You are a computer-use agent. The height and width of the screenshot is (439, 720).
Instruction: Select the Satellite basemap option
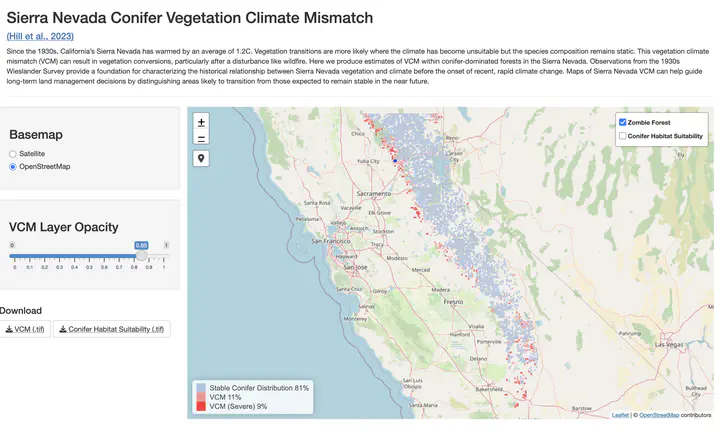click(13, 154)
